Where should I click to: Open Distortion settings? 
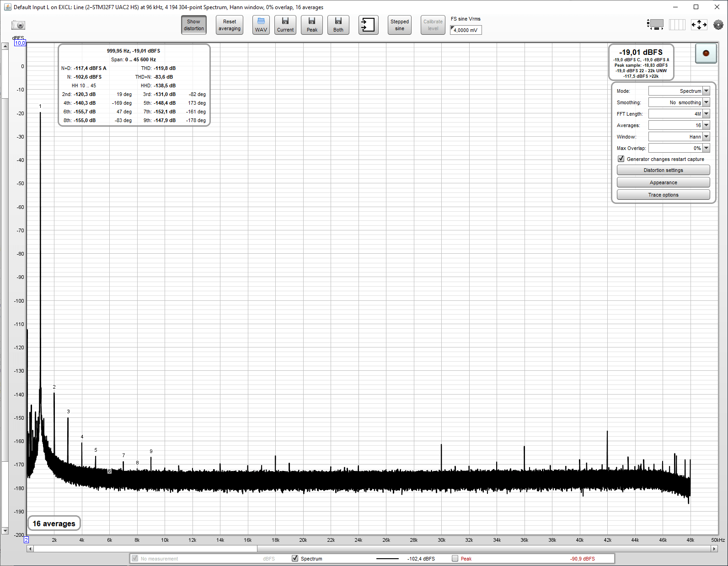coord(663,170)
